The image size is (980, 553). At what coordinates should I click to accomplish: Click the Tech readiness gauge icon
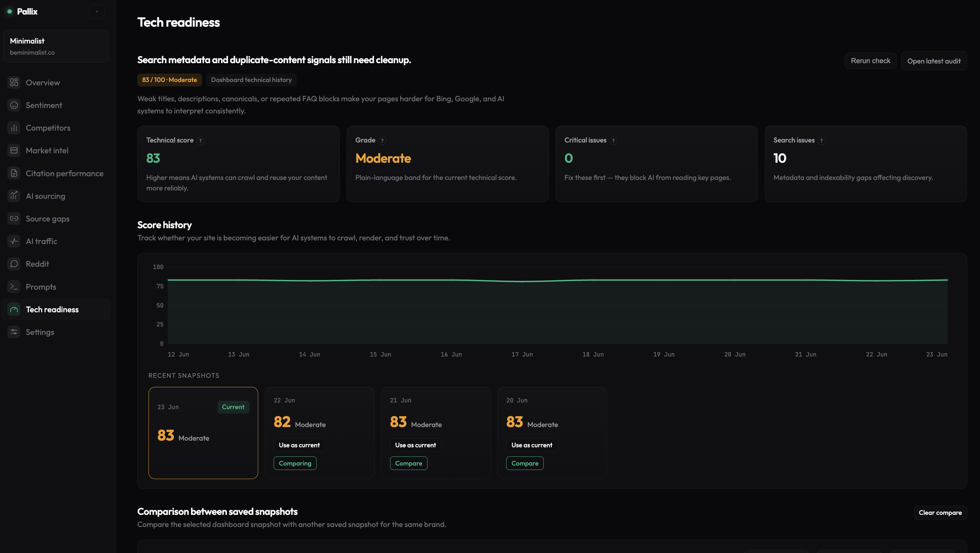point(14,310)
